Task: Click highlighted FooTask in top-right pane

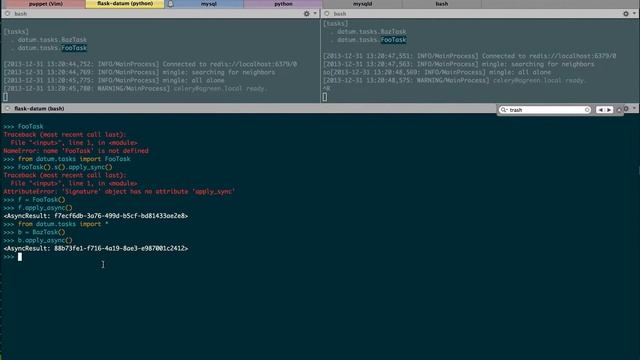Action: coord(393,40)
